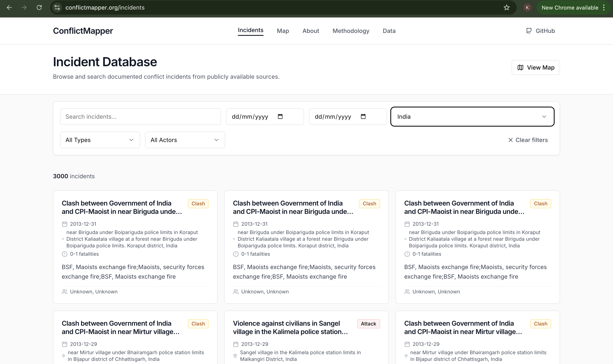
Task: Bookmark this page with the star icon
Action: pos(507,8)
